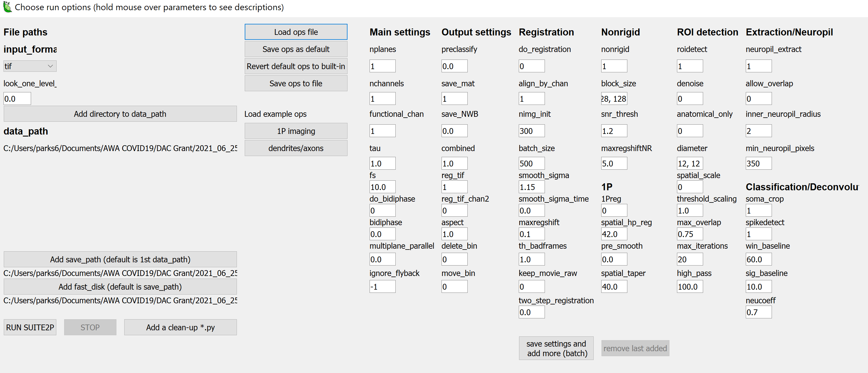Click the remove last added button
The image size is (868, 373).
[635, 348]
